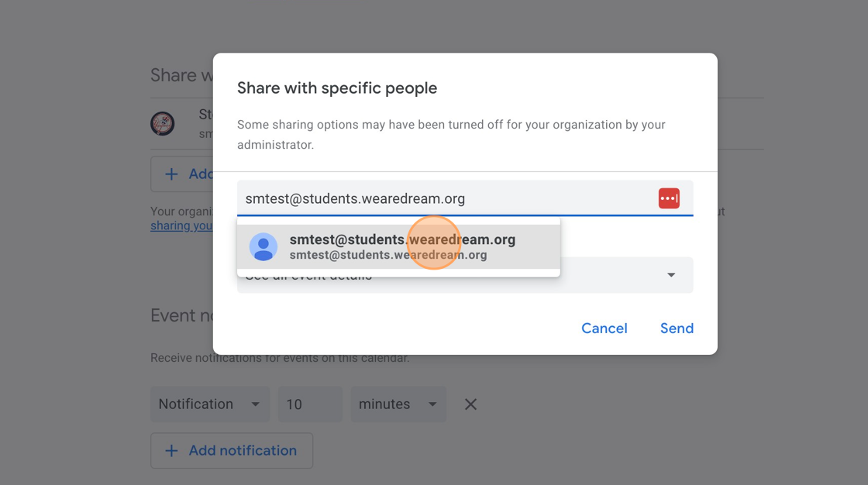Expand the Notification type dropdown
The image size is (868, 485).
click(210, 404)
